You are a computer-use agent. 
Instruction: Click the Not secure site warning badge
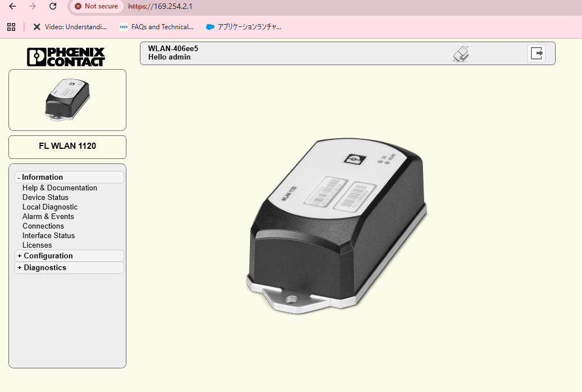click(x=97, y=6)
